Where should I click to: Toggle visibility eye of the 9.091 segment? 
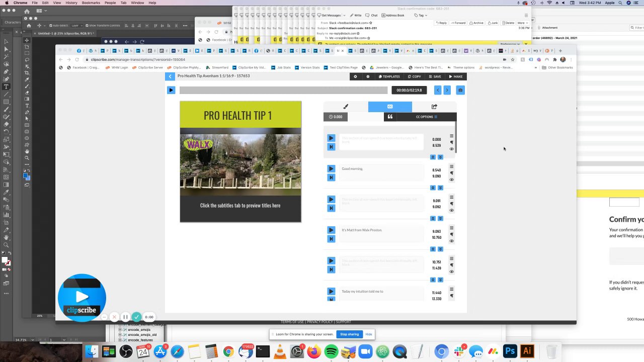click(x=451, y=210)
